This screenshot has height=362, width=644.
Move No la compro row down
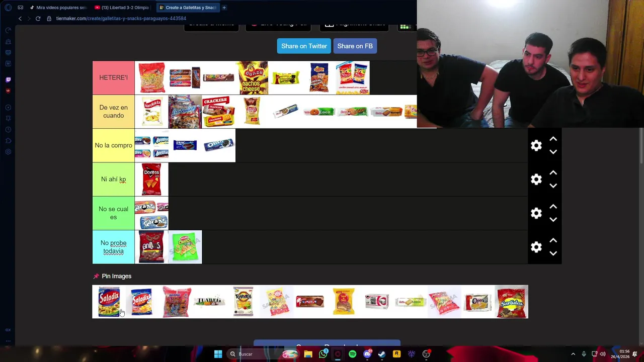(553, 152)
